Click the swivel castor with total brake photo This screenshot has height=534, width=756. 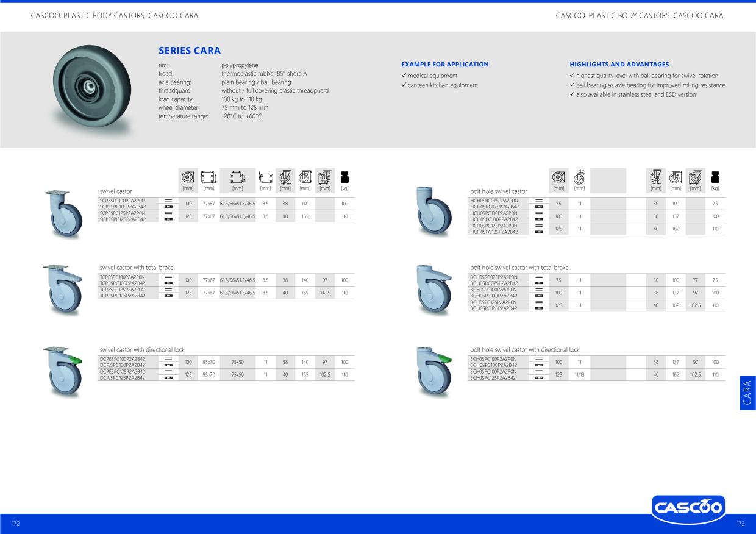pyautogui.click(x=63, y=289)
